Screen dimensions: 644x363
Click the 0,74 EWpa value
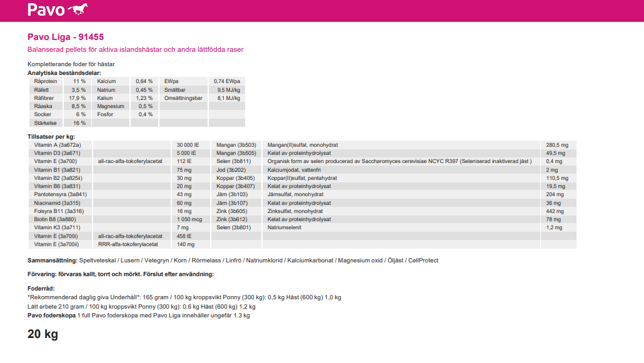click(x=226, y=81)
